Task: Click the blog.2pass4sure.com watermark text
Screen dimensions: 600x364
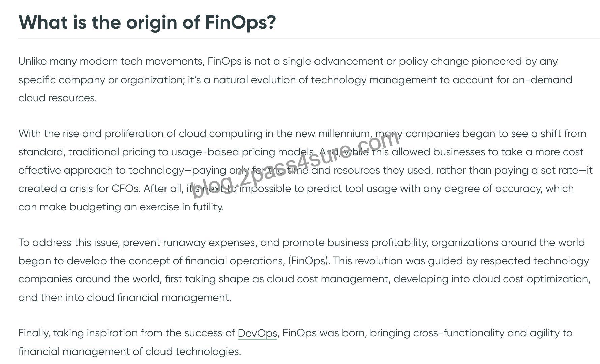Action: tap(295, 164)
